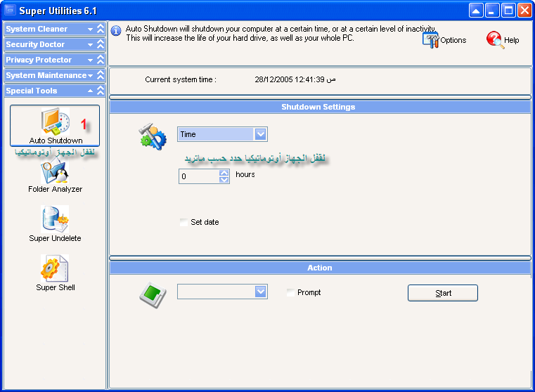The image size is (535, 392).
Task: Enable the Set date checkbox
Action: click(183, 222)
